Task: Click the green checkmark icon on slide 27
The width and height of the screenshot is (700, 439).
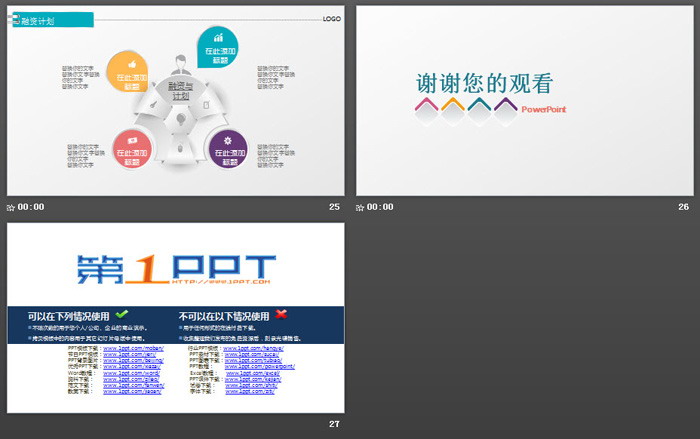Action: [x=122, y=314]
